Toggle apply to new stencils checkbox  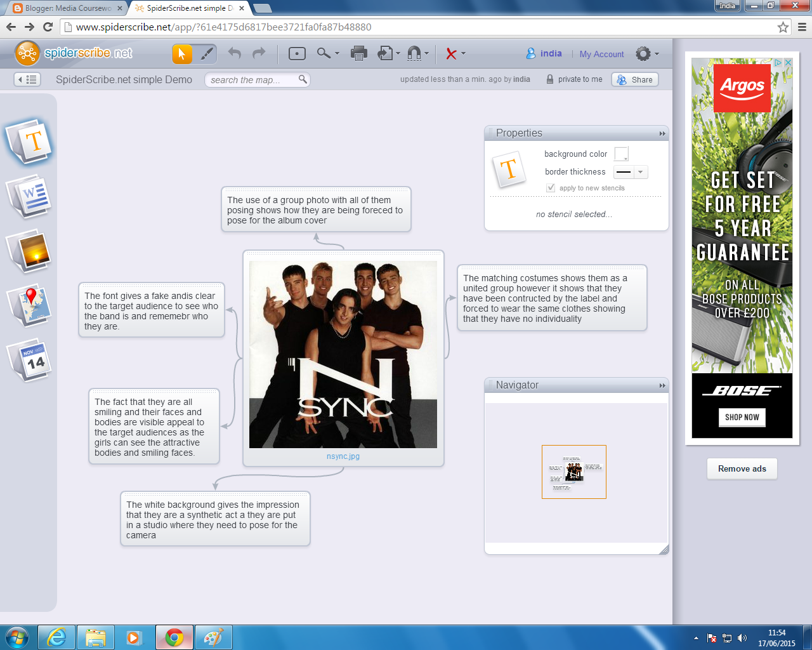(551, 188)
